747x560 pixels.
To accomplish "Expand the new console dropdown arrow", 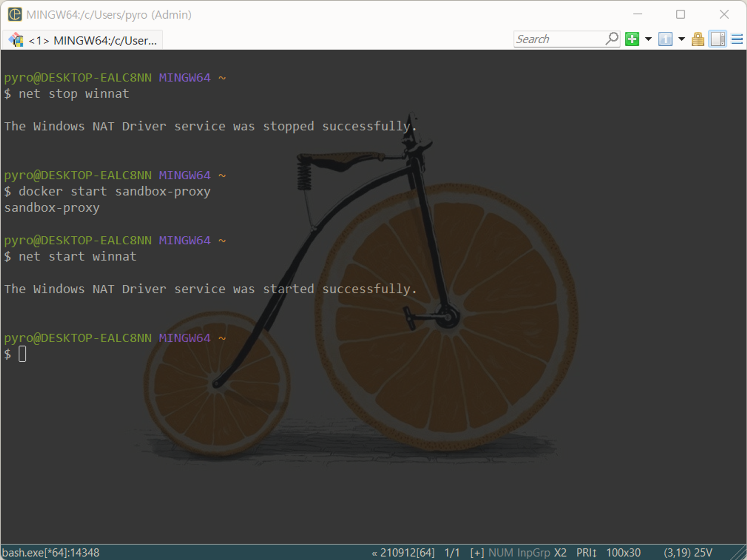I will (x=648, y=39).
